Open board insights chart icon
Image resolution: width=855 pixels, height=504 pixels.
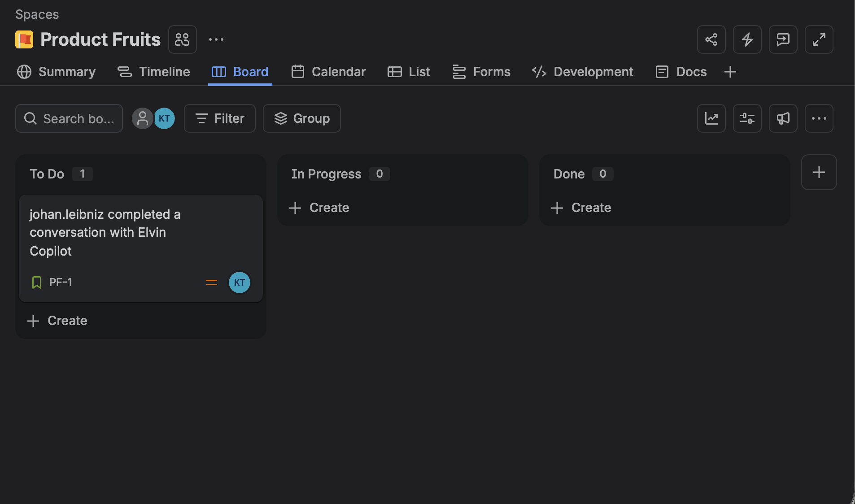711,118
